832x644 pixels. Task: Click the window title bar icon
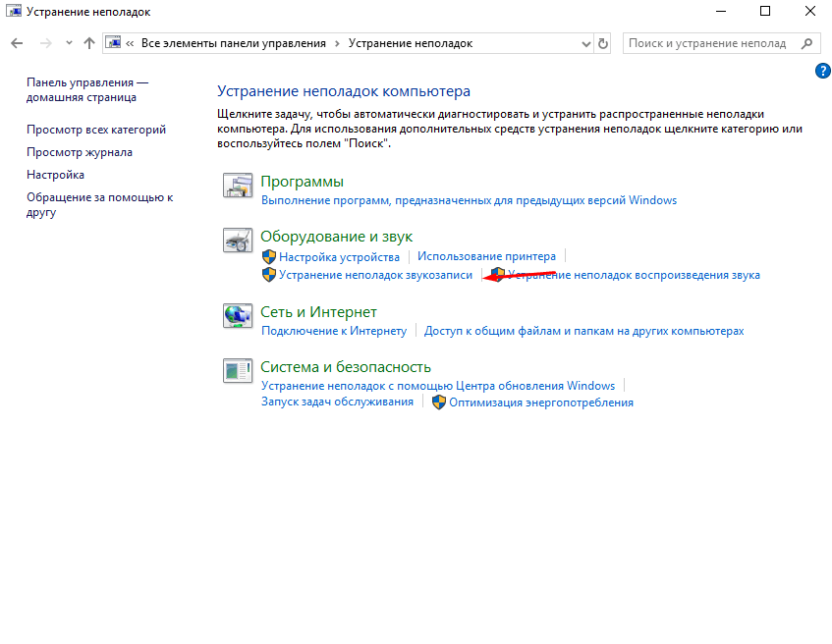click(x=14, y=11)
